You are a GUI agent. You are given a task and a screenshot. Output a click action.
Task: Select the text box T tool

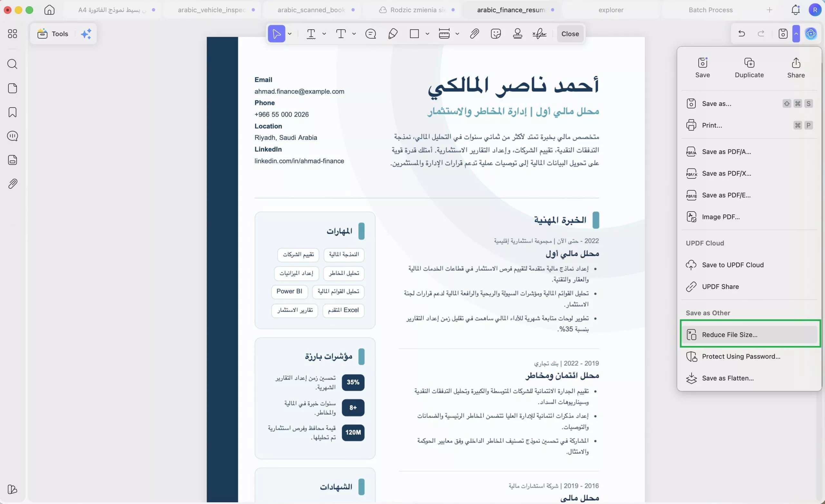341,33
